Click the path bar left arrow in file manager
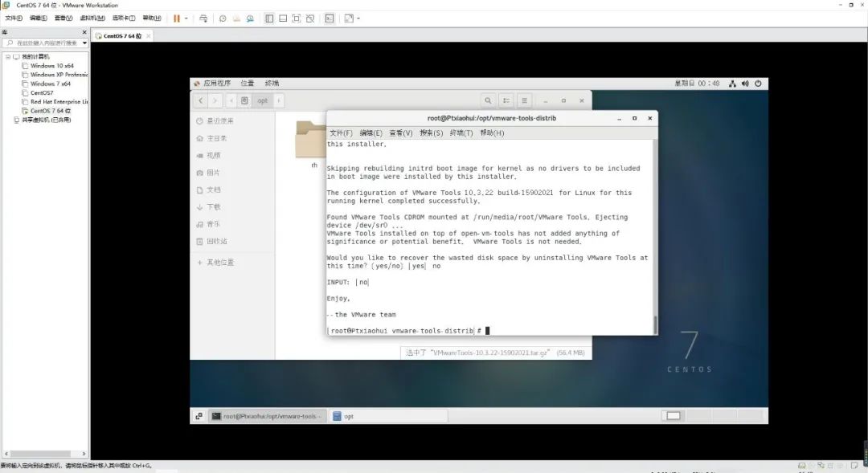This screenshot has width=868, height=473. point(231,100)
